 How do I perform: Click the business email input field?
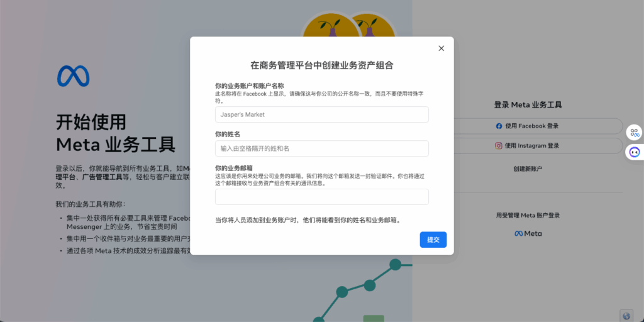coord(321,197)
